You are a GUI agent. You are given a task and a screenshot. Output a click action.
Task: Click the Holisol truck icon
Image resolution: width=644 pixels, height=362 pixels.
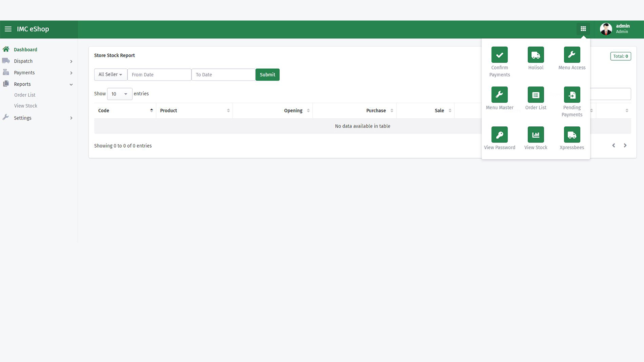pyautogui.click(x=536, y=55)
